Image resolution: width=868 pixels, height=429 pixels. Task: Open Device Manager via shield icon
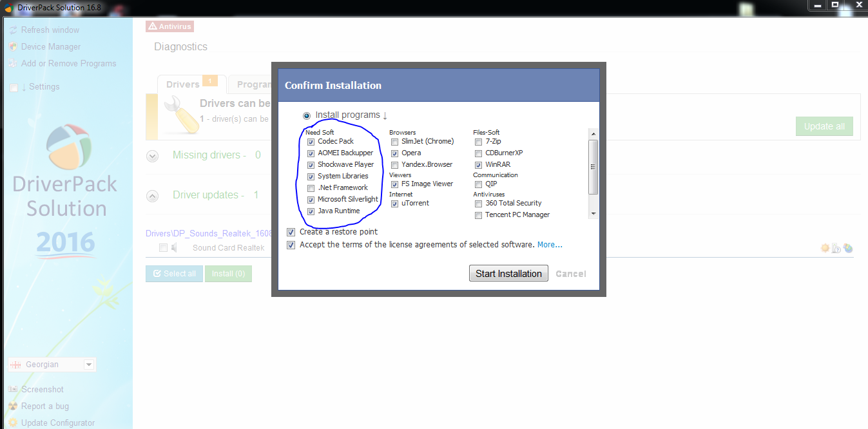[13, 47]
